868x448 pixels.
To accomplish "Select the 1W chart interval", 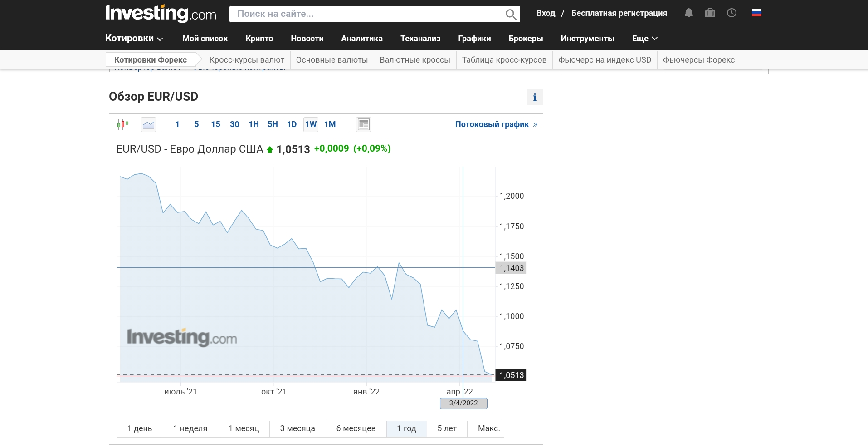I will (311, 124).
